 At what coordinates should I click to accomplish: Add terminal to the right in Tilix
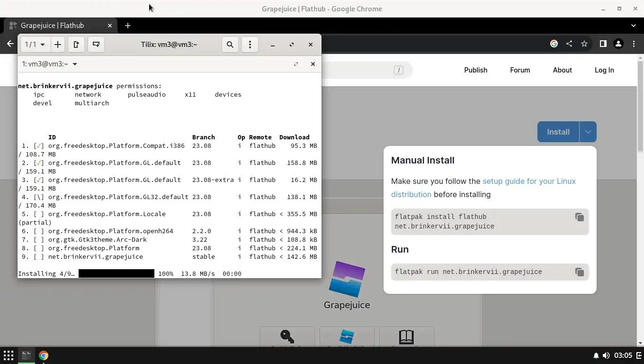[76, 45]
